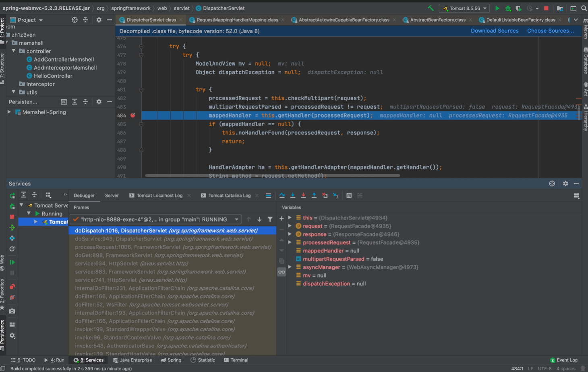Click Step Into in debugger toolbar

click(x=293, y=196)
